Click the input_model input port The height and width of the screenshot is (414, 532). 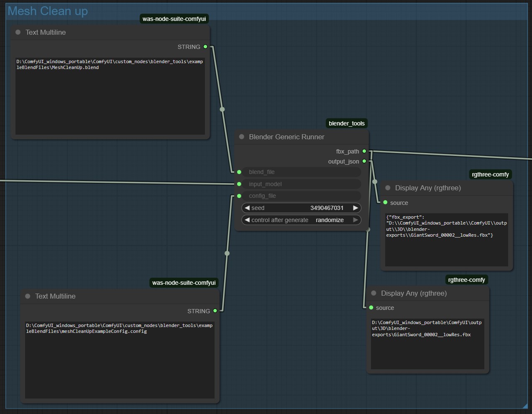[x=239, y=184]
